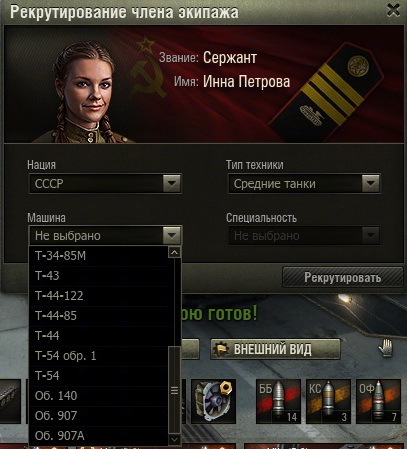
Task: Pick Т-54 обр. 1 in the list
Action: coord(99,356)
